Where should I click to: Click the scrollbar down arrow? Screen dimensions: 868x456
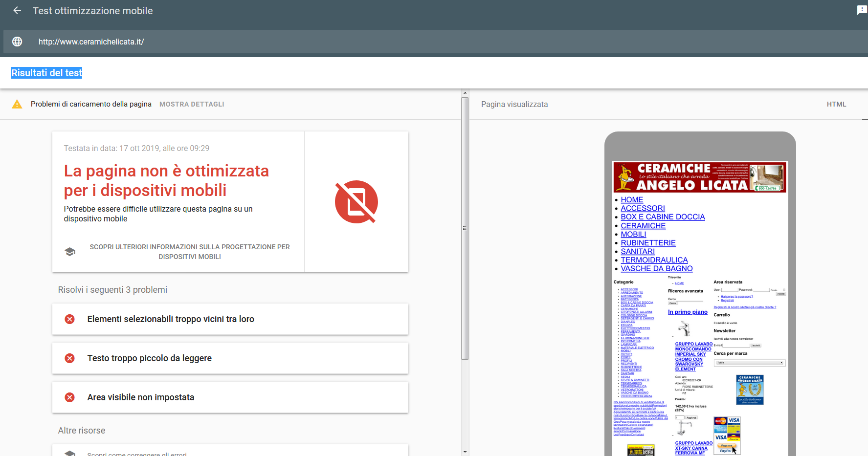pyautogui.click(x=465, y=452)
